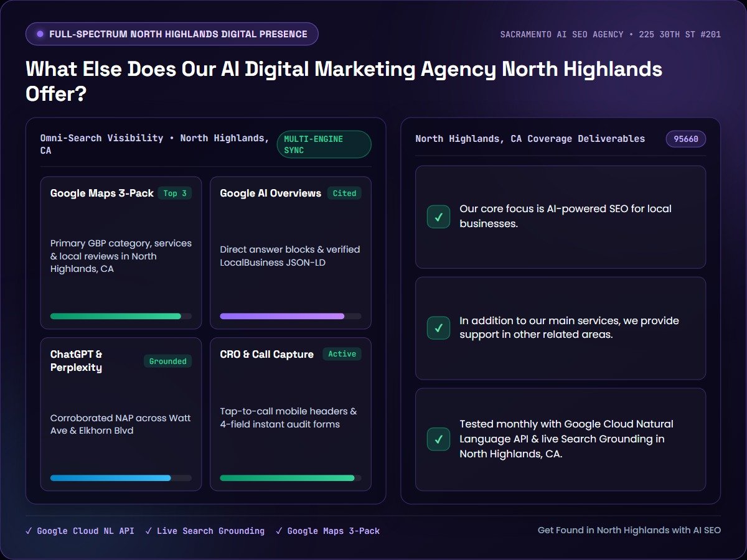The width and height of the screenshot is (747, 560).
Task: Click the Cited status tag
Action: 344,194
